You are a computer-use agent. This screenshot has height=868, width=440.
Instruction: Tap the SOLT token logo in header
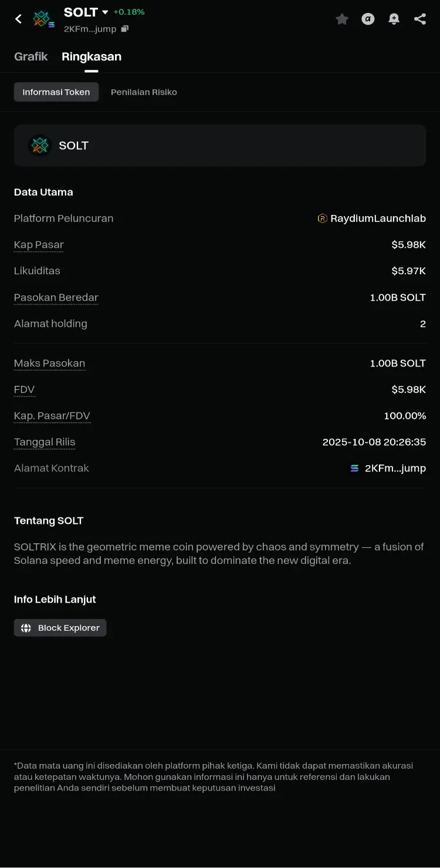click(x=43, y=19)
